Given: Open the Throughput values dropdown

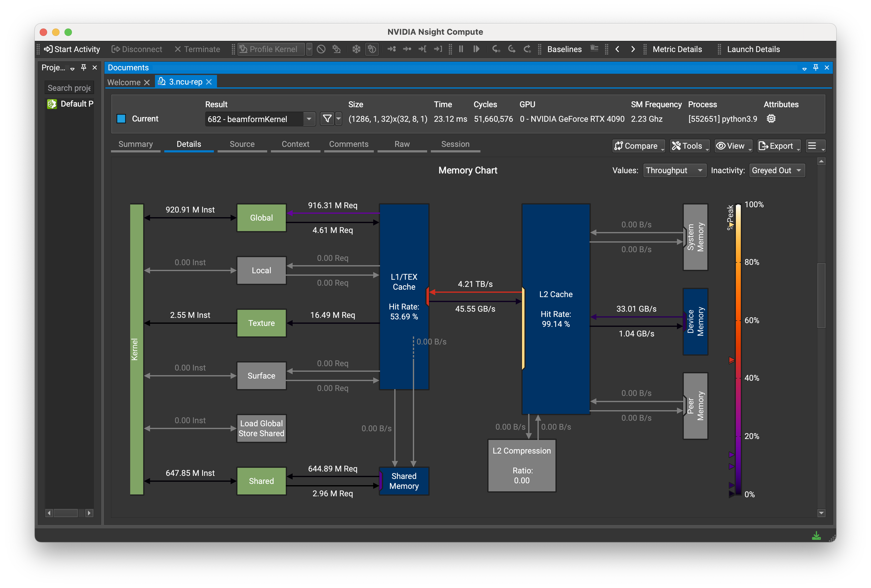Looking at the screenshot, I should pyautogui.click(x=674, y=170).
